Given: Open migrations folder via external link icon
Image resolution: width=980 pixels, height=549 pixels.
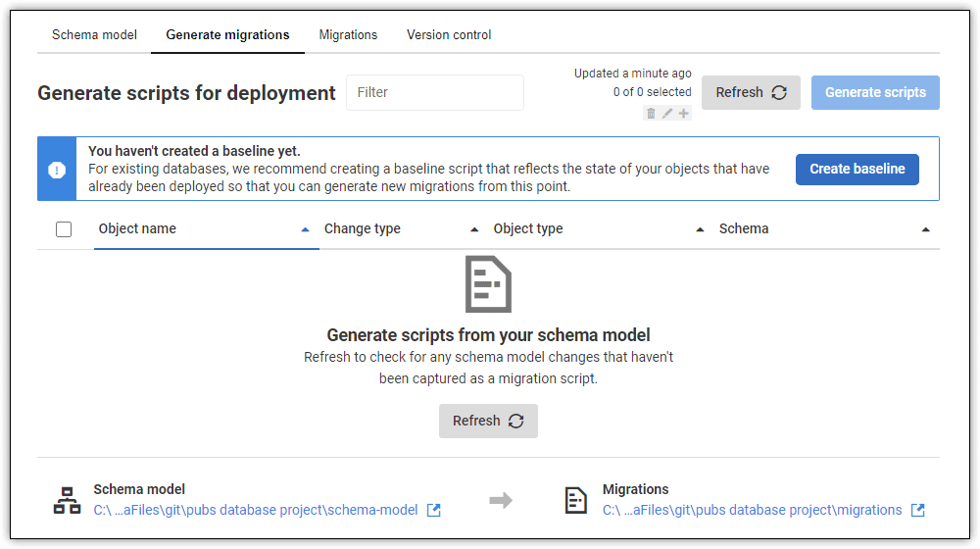Looking at the screenshot, I should coord(918,510).
